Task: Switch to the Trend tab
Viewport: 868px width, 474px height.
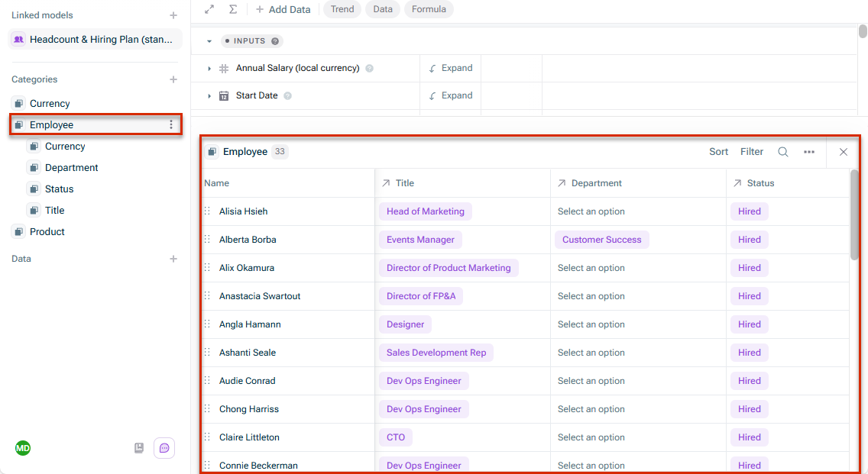Action: 342,9
